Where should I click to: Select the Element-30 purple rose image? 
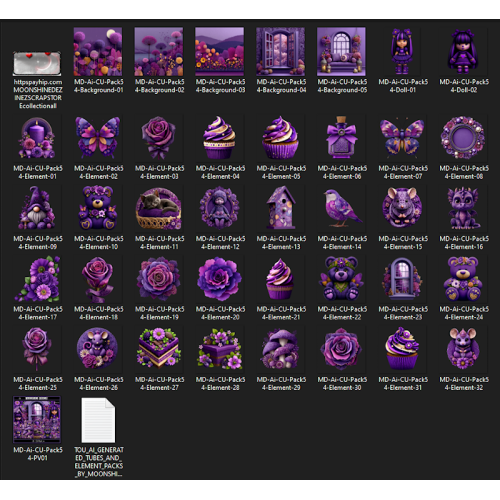pyautogui.click(x=341, y=349)
